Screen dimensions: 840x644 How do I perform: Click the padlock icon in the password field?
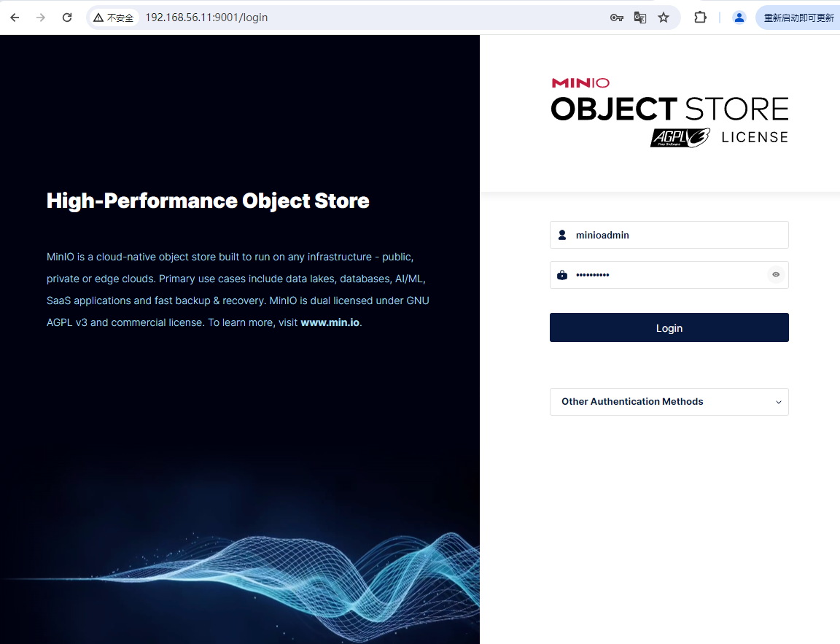(x=562, y=274)
